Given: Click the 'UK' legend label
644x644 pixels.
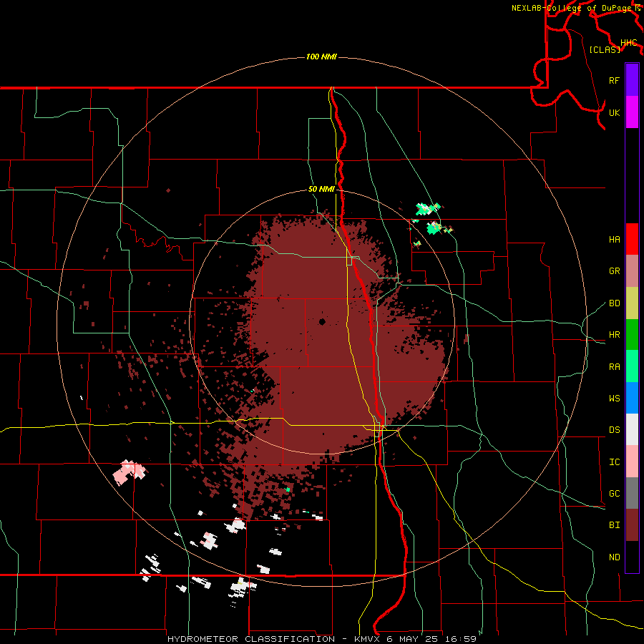Looking at the screenshot, I should coord(614,112).
